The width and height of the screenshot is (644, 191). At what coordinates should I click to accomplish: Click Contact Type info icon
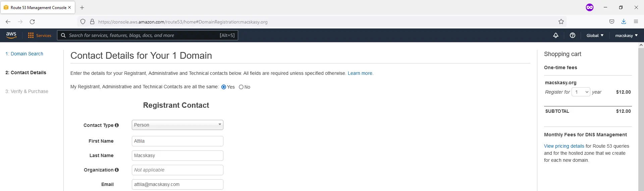117,125
